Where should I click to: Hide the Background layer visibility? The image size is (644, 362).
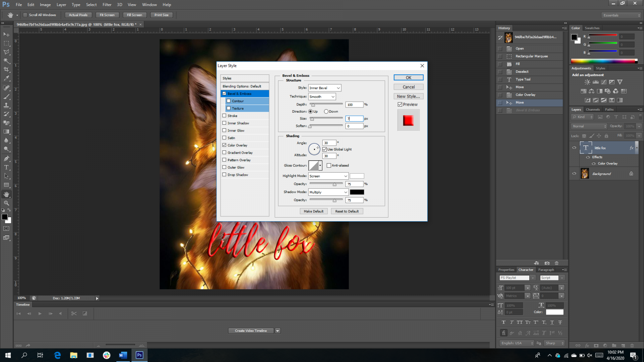pyautogui.click(x=574, y=174)
